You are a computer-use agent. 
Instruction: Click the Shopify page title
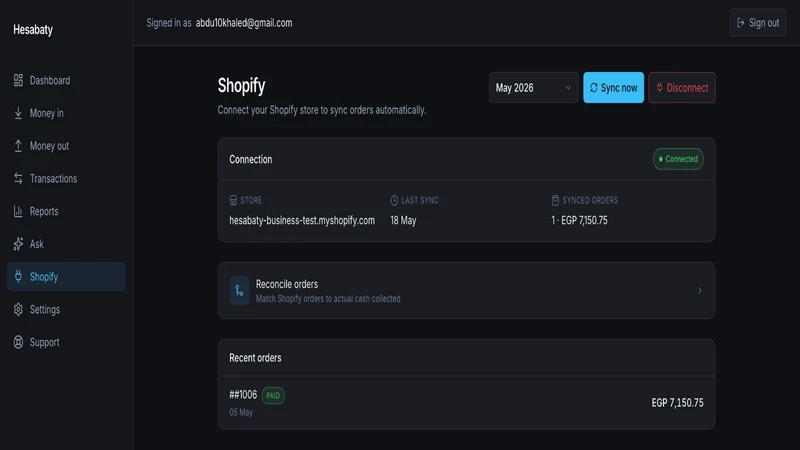point(241,86)
